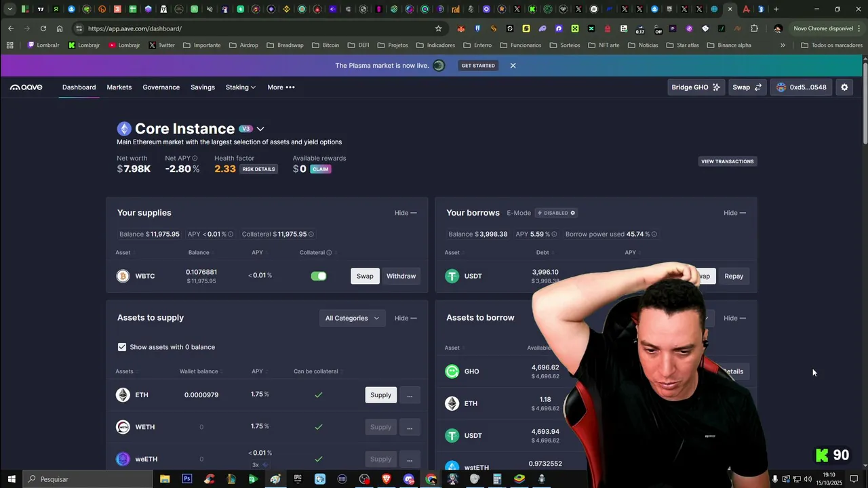Expand the Core Instance market selector
This screenshot has width=868, height=488.
pyautogui.click(x=260, y=129)
